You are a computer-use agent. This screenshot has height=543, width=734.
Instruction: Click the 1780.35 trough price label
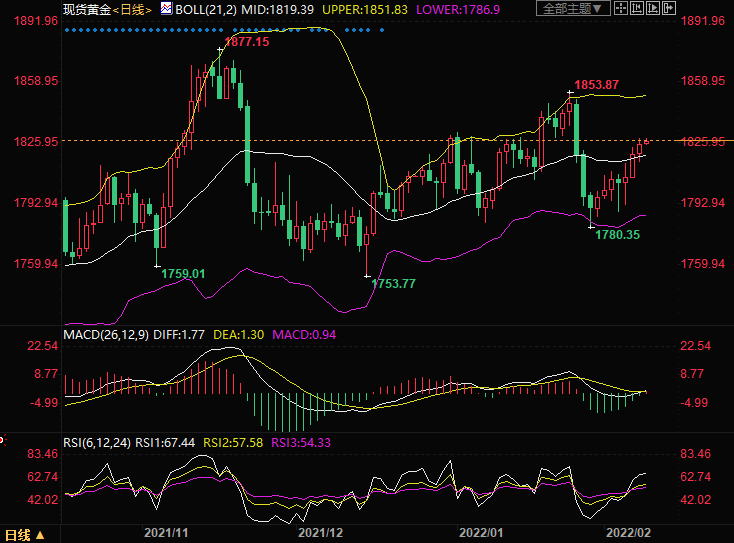coord(617,234)
